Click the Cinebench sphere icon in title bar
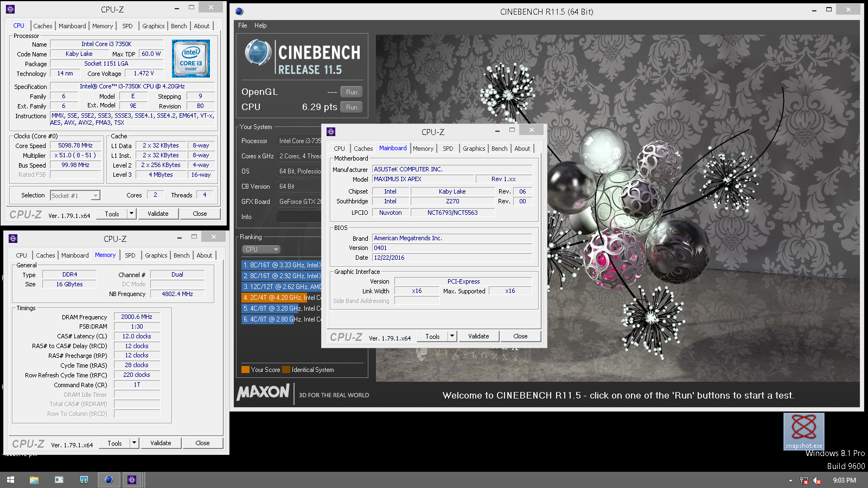Screen dimensions: 868x488 240,11
